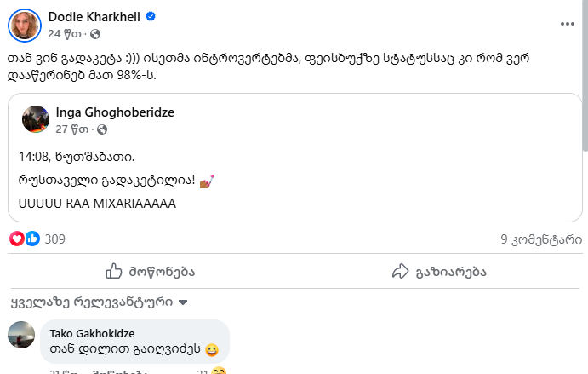The image size is (588, 374).
Task: Click the vertical scrollbar on the right
Action: (583, 77)
